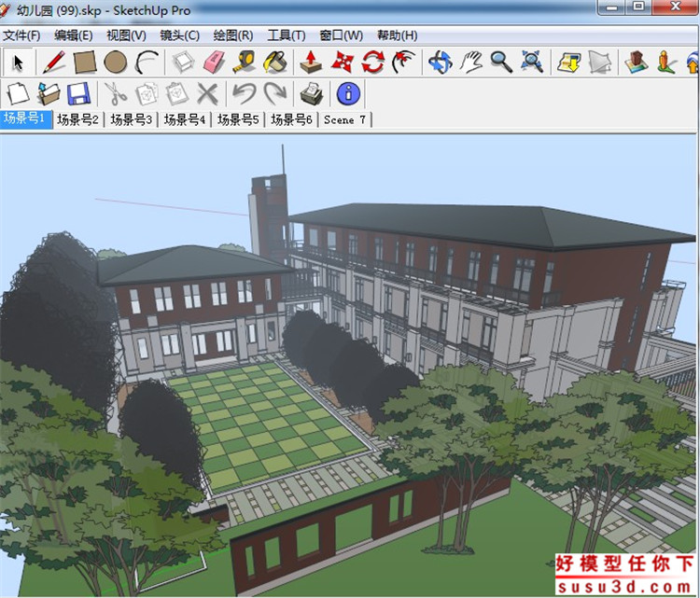
Task: Click the Make Component tool
Action: point(184,62)
